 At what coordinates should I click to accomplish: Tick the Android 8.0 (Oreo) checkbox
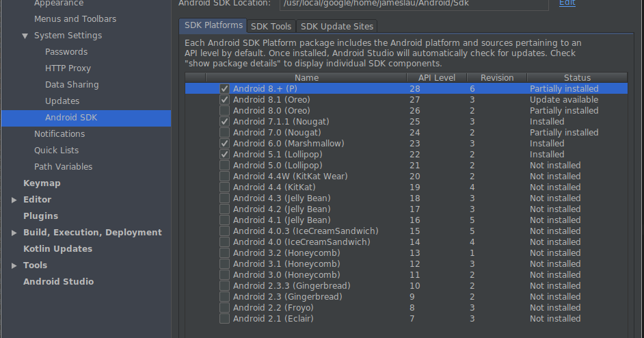pyautogui.click(x=224, y=111)
